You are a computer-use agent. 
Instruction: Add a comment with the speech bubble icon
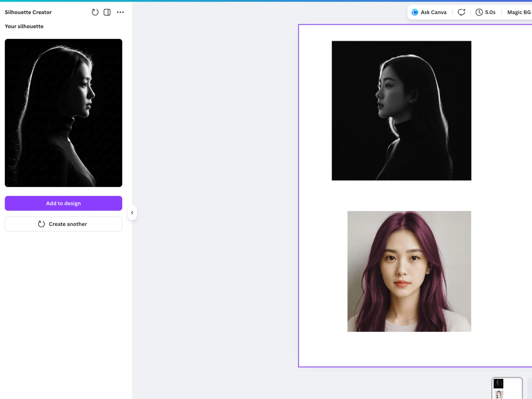pos(461,12)
